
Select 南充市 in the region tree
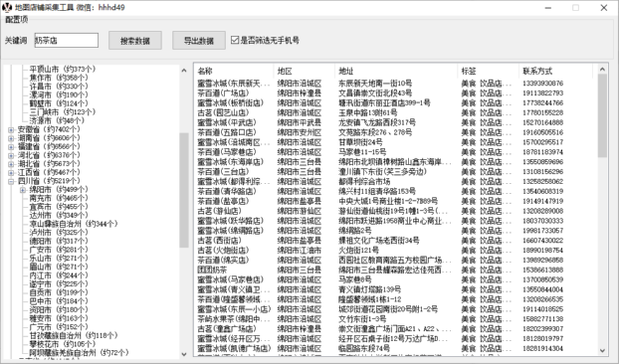[59, 198]
